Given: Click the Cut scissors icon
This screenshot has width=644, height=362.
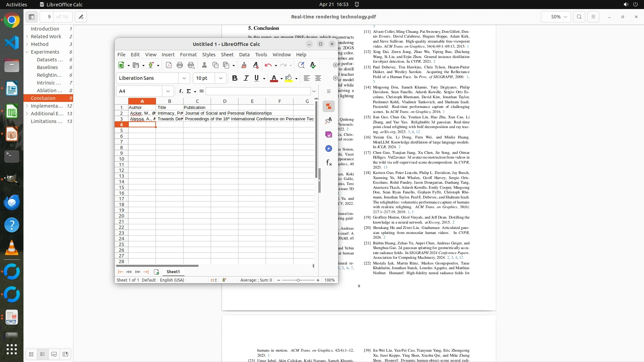Looking at the screenshot, I should click(204, 65).
